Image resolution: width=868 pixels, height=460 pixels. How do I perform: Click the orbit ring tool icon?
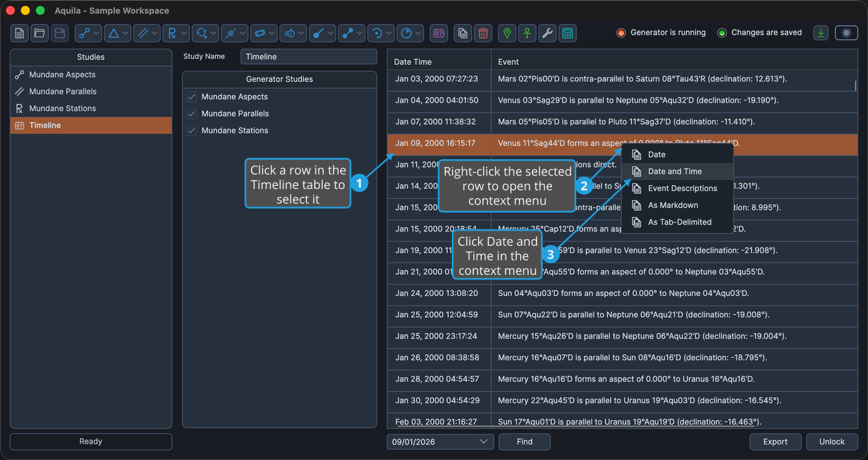click(259, 33)
